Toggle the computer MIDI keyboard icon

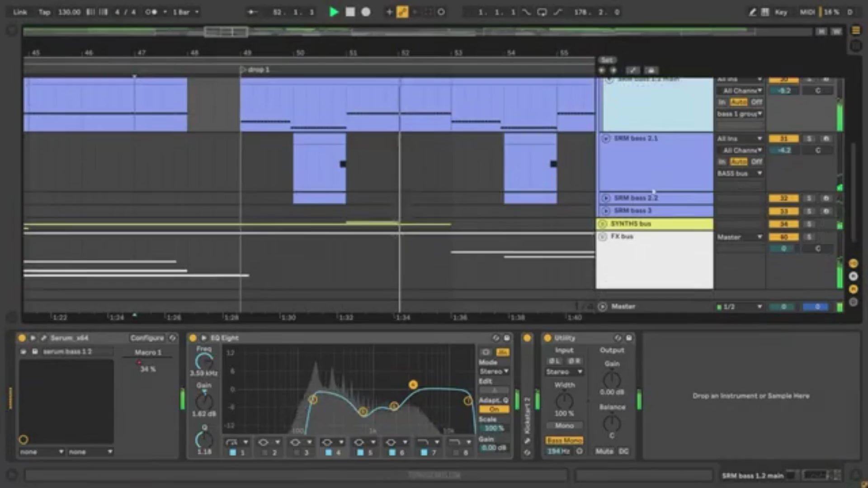[x=765, y=12]
